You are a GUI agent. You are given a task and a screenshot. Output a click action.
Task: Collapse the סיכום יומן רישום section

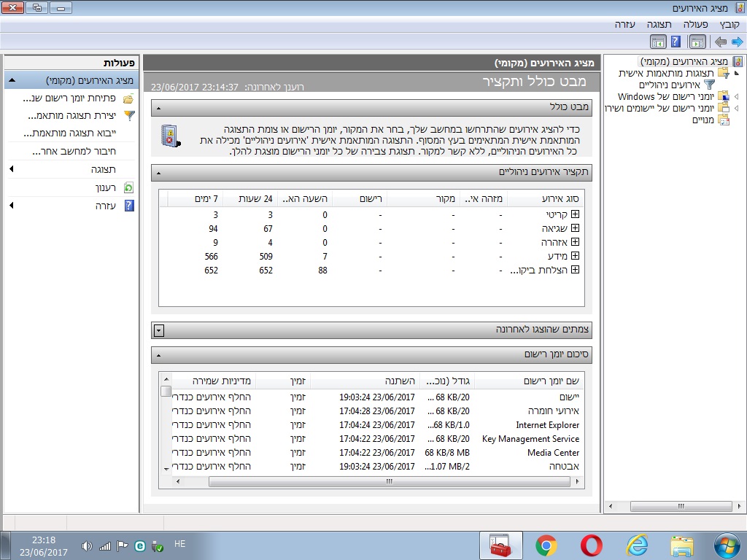(x=158, y=355)
